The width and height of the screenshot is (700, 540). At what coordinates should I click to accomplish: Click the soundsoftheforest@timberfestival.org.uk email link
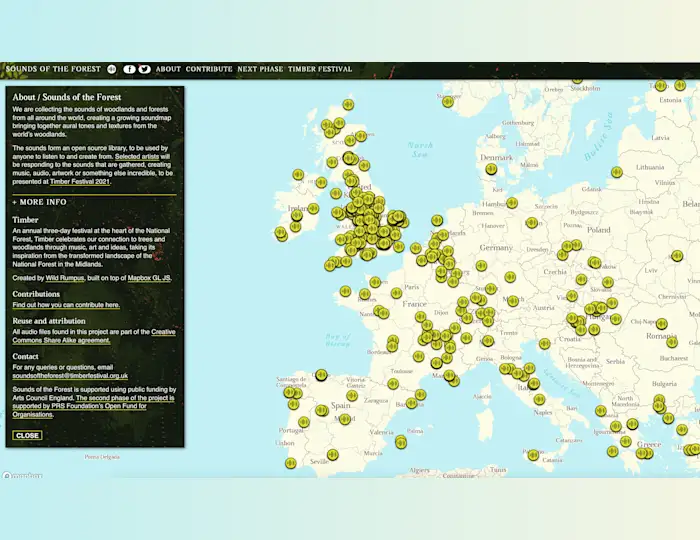[70, 376]
